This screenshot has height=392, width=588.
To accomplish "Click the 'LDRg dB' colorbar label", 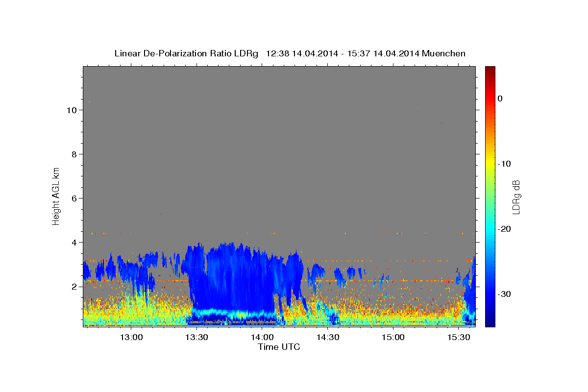I will click(516, 196).
